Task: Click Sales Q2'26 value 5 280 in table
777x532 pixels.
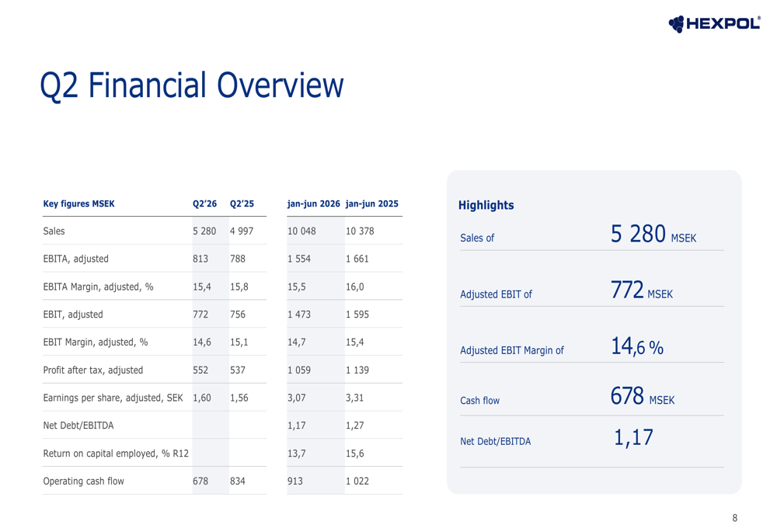Action: click(x=204, y=231)
